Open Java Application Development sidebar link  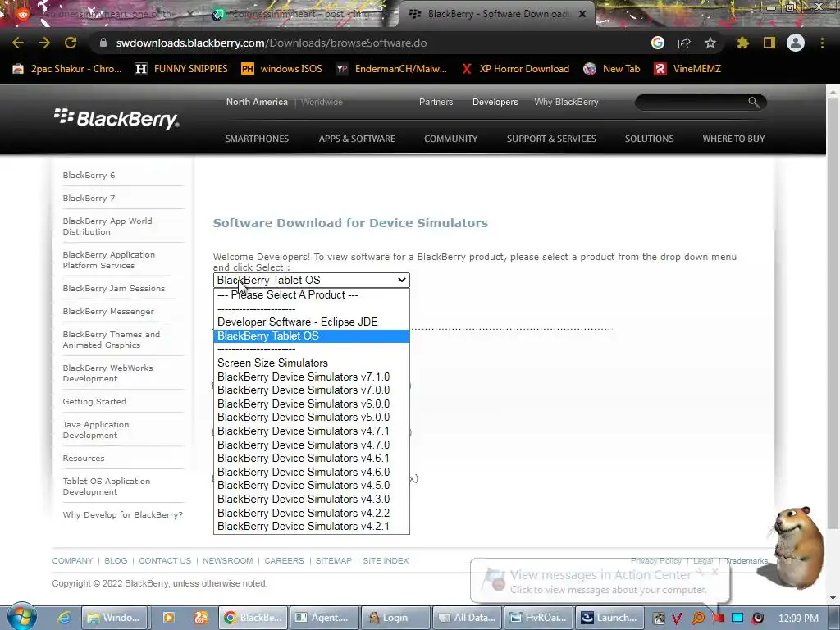coord(96,430)
